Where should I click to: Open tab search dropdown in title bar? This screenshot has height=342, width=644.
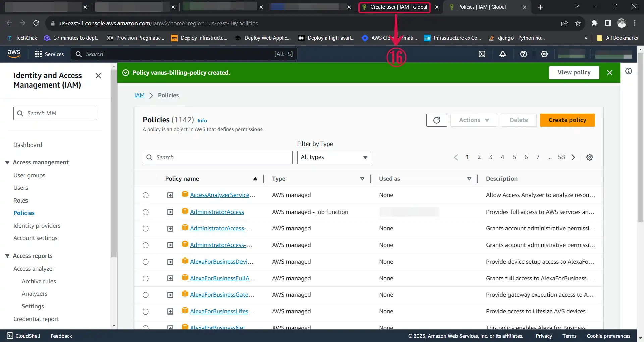(x=577, y=7)
